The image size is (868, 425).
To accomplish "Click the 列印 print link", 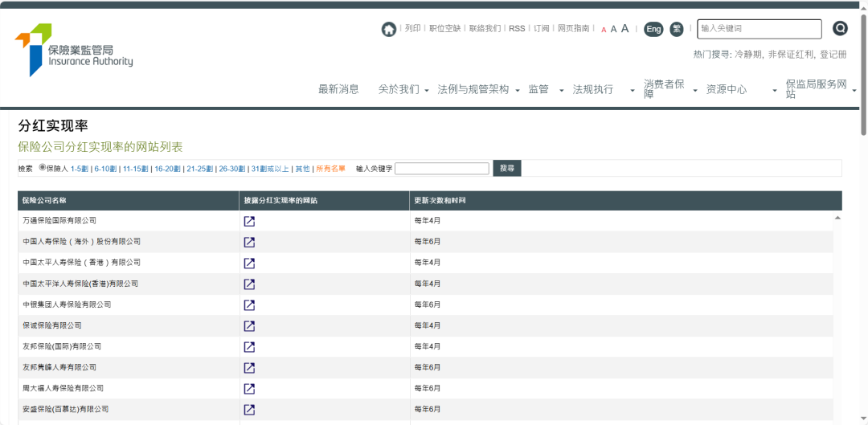I will pos(412,28).
